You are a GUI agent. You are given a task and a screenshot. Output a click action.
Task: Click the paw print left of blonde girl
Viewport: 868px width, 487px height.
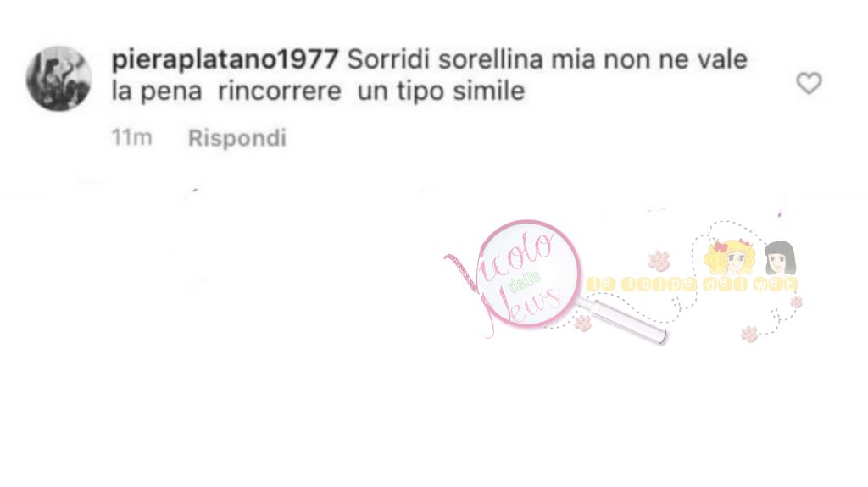pos(659,260)
